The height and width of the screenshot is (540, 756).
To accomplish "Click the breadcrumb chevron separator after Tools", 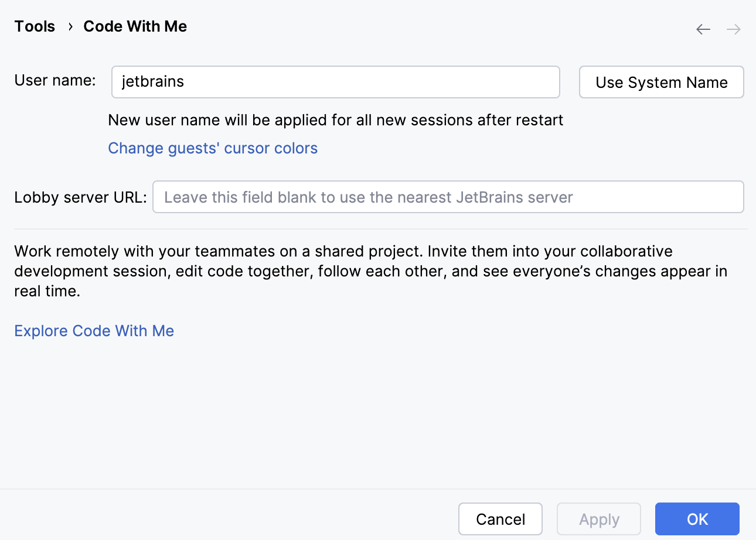I will tap(69, 26).
